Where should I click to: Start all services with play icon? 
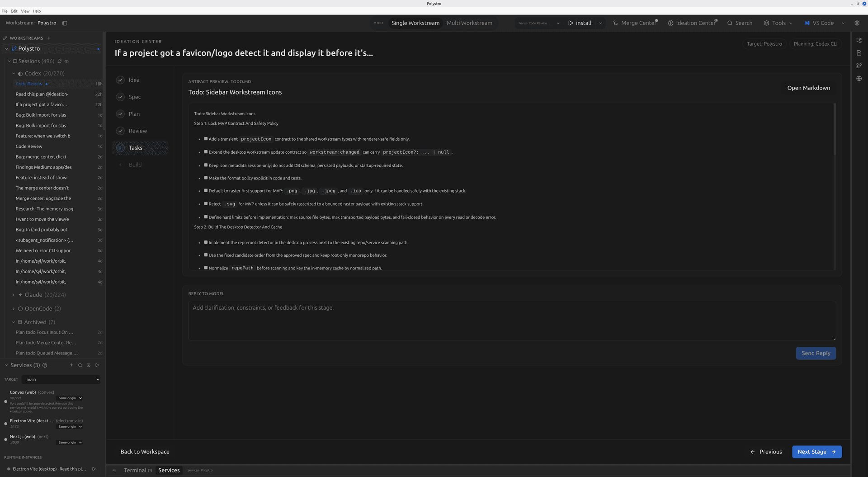(x=97, y=365)
